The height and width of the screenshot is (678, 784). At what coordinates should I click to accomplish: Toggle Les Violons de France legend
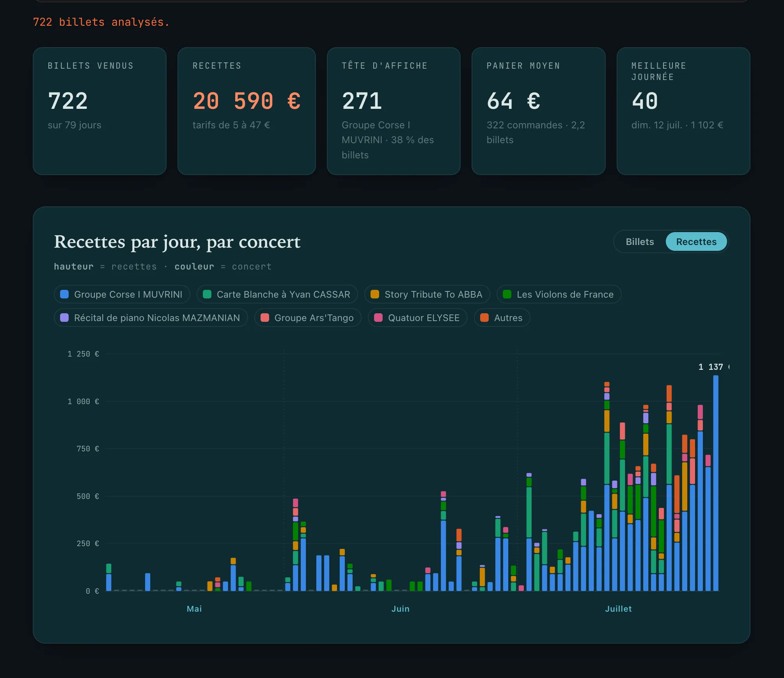coord(559,295)
